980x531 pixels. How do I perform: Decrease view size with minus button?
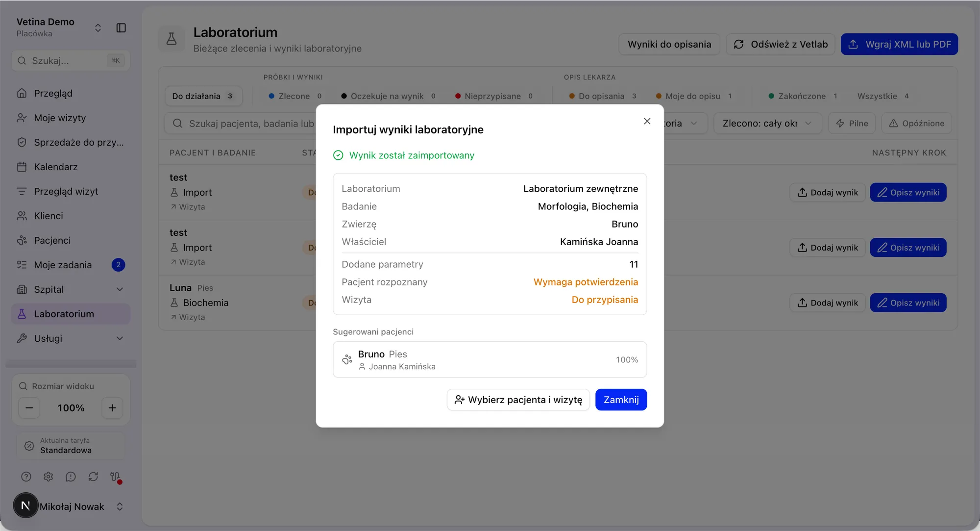pyautogui.click(x=29, y=407)
